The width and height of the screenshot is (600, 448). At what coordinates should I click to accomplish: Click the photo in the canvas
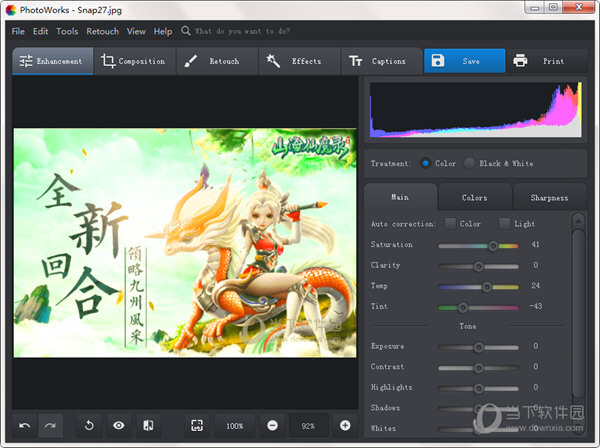(185, 243)
